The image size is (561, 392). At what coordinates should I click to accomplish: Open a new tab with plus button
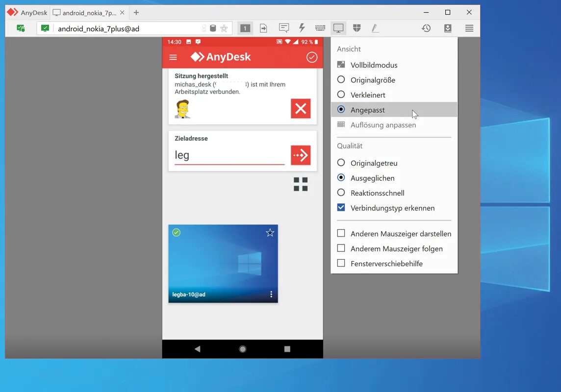(x=136, y=13)
